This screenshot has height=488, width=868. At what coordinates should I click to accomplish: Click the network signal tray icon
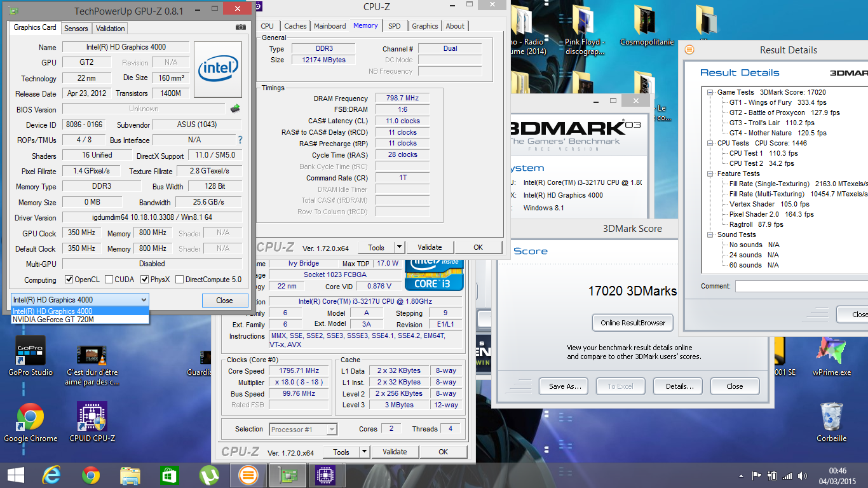tap(787, 475)
